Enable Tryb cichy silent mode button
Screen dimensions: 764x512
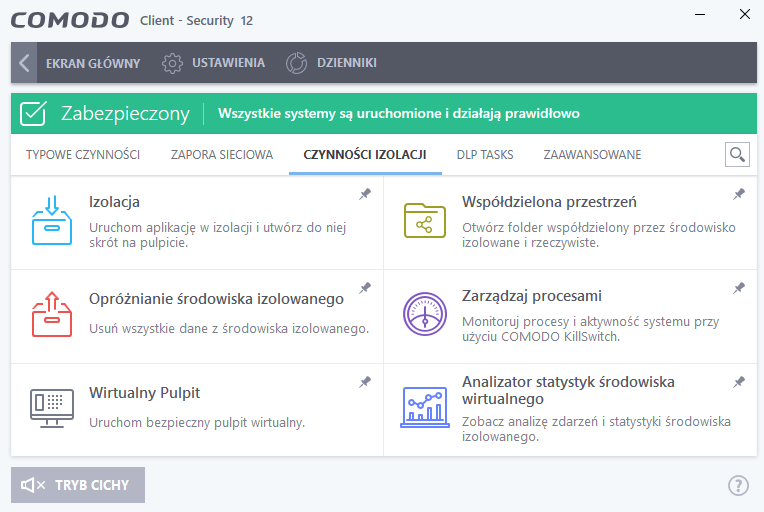pyautogui.click(x=78, y=485)
